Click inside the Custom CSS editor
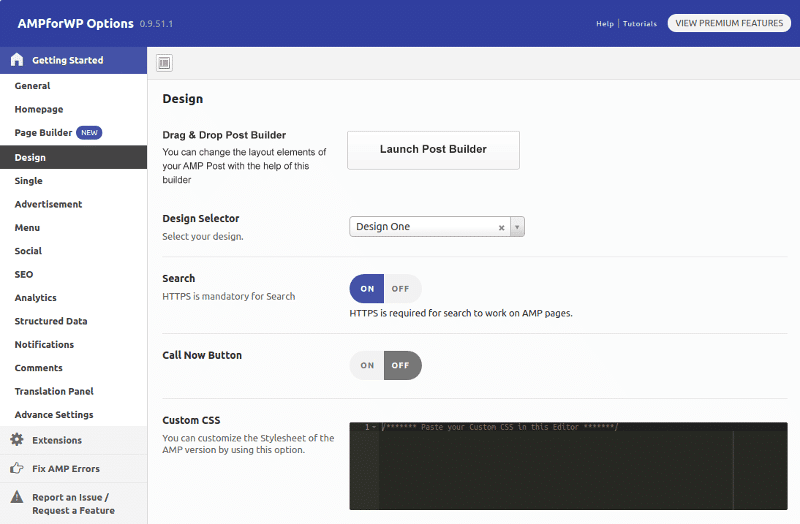800x524 pixels. click(568, 466)
